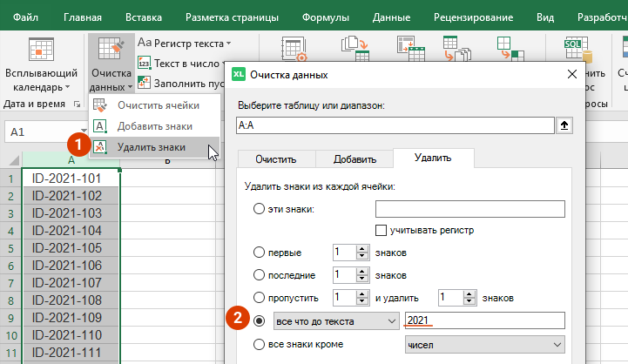Expand the Регистр текста dropdown
This screenshot has height=364, width=628.
click(x=228, y=43)
